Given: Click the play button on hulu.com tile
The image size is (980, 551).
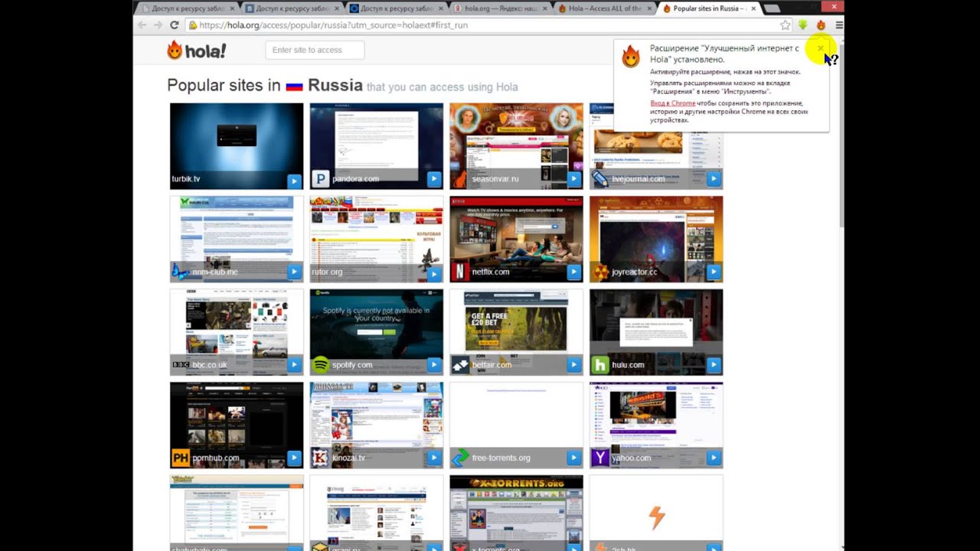Looking at the screenshot, I should [x=714, y=365].
